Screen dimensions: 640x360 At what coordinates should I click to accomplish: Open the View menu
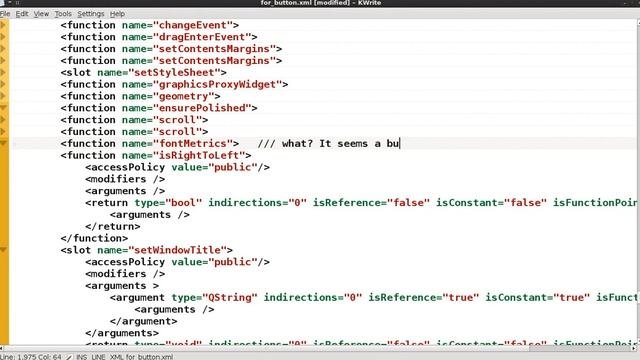[41, 14]
